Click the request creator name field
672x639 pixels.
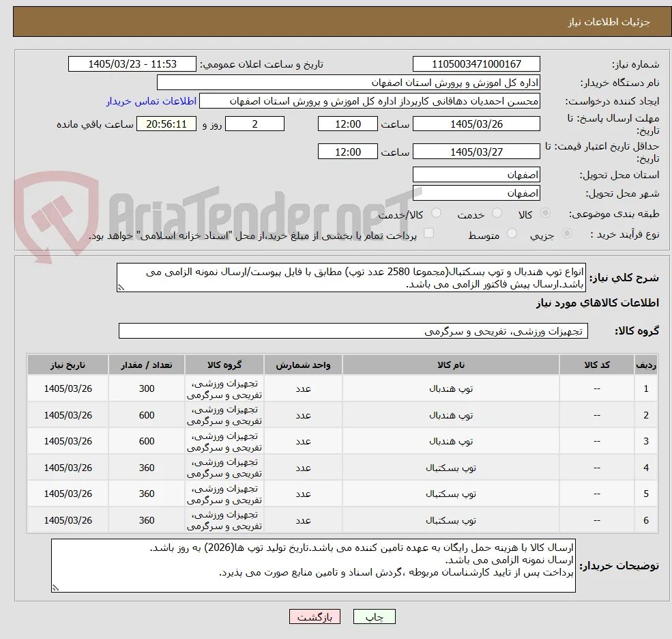click(x=369, y=101)
